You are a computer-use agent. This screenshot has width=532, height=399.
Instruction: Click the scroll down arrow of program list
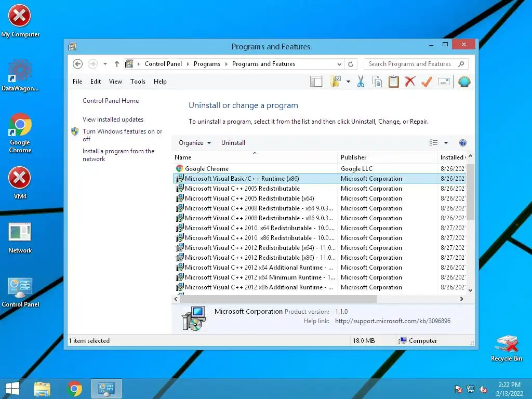470,290
